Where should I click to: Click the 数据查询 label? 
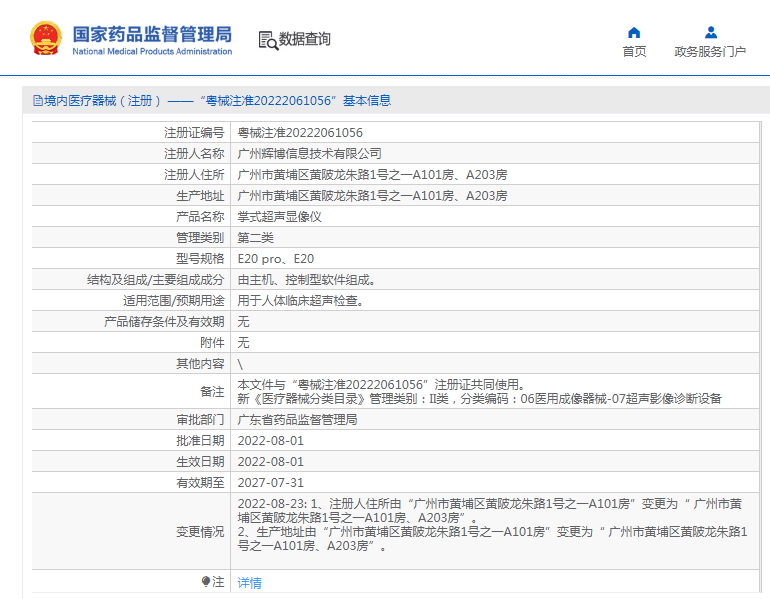pyautogui.click(x=304, y=39)
